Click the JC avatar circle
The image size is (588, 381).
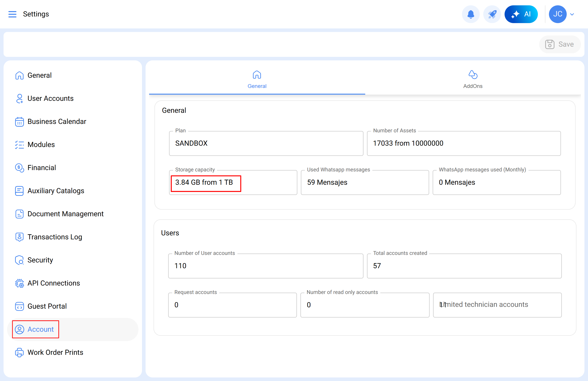[x=557, y=14]
